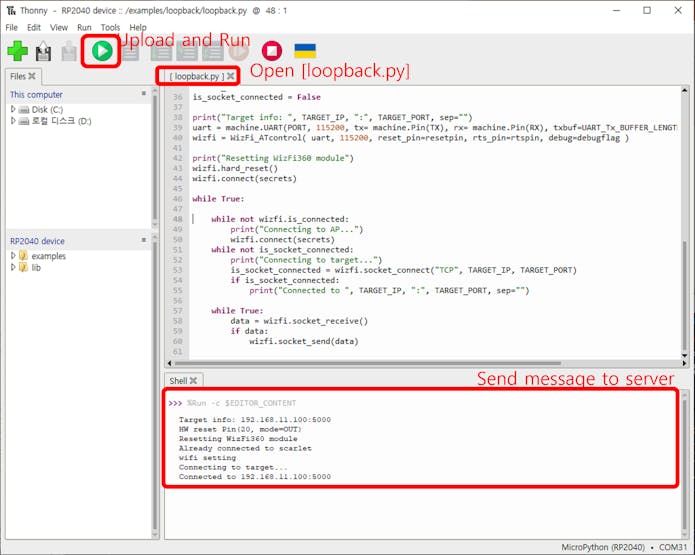Expand the Disk (C:) tree node
The height and width of the screenshot is (555, 695).
tap(13, 109)
